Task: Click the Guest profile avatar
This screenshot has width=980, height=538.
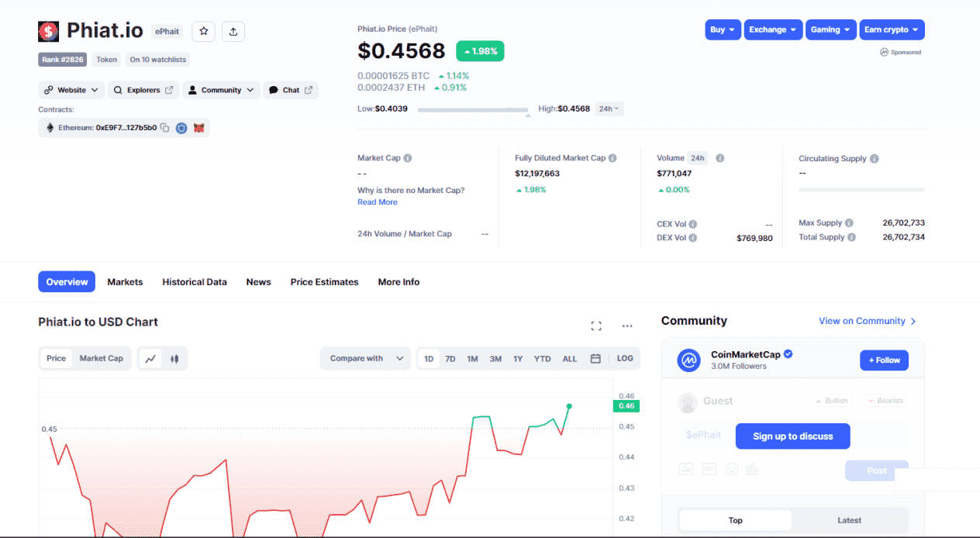Action: tap(688, 402)
